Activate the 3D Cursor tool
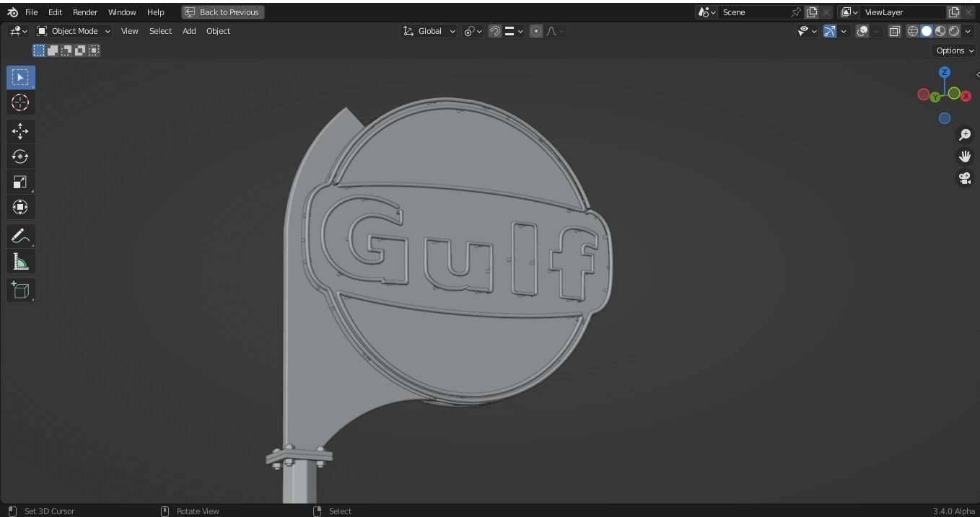 pos(20,102)
